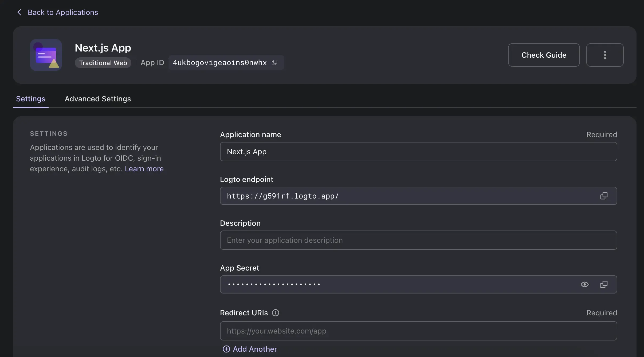Click the copy App ID icon
The image size is (644, 357).
click(x=275, y=62)
